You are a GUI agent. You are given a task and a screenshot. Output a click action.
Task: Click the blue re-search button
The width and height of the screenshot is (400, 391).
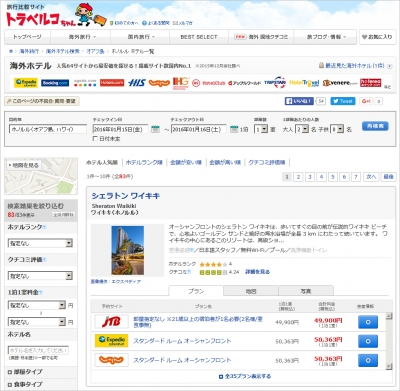375,126
